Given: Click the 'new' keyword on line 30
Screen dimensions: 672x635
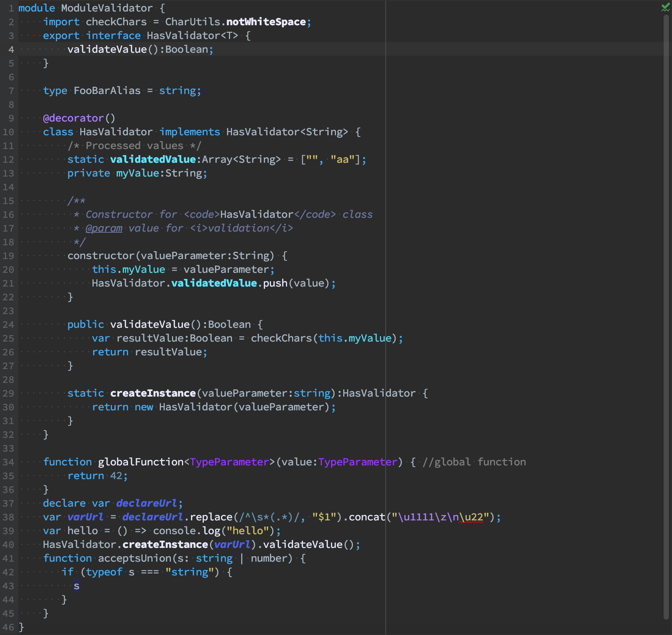Looking at the screenshot, I should click(144, 407).
